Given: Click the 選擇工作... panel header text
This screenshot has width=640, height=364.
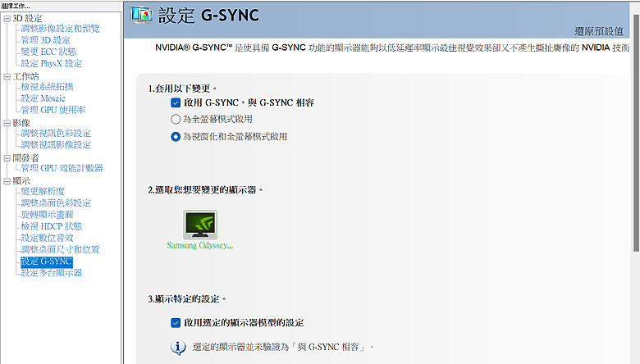Looking at the screenshot, I should click(16, 6).
